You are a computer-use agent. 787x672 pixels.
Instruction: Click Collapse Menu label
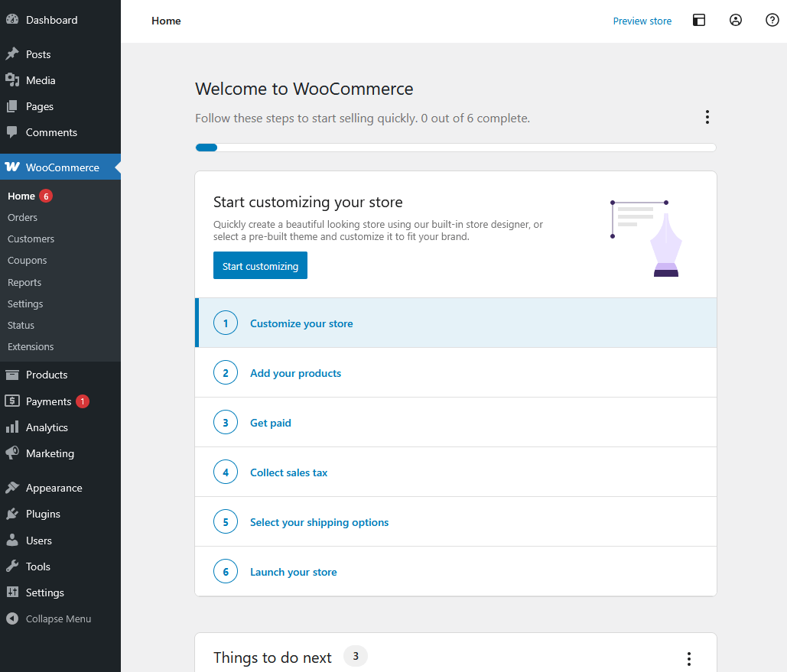tap(58, 618)
